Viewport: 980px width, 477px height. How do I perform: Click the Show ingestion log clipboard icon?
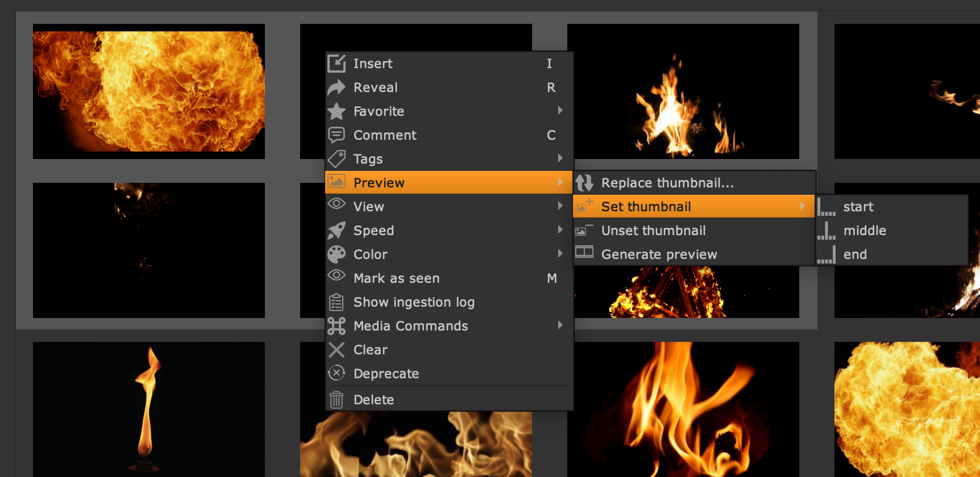[x=337, y=302]
